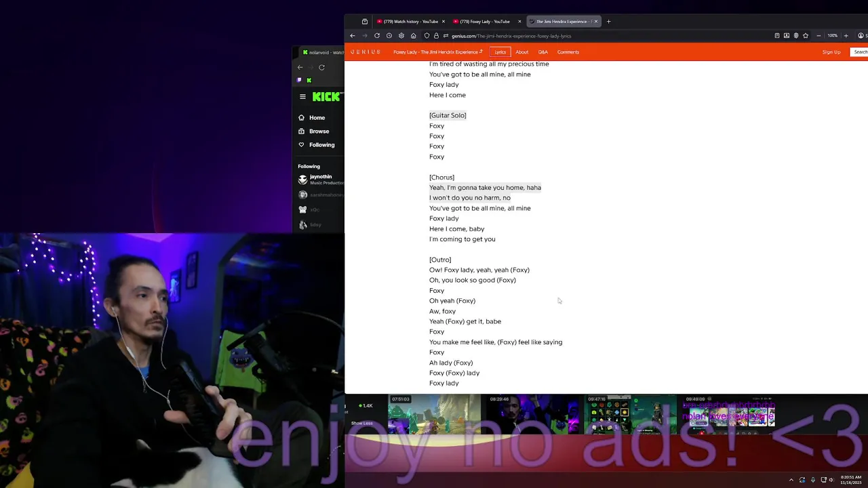This screenshot has height=488, width=868.
Task: Click the highlighted [Guitar Solo] annotation
Action: point(448,115)
